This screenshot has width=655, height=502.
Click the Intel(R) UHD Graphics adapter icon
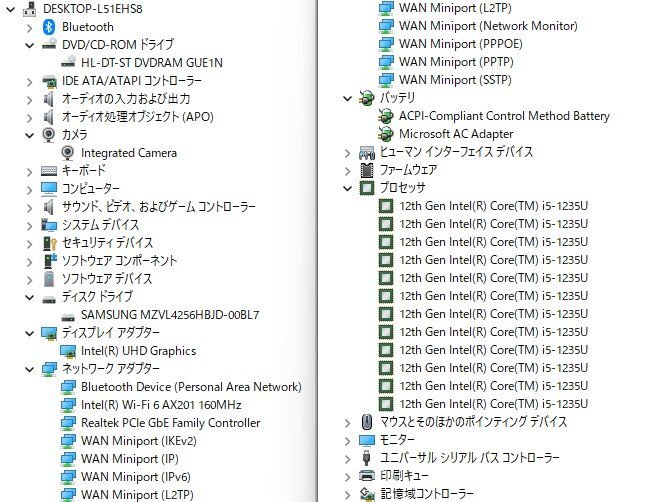68,351
